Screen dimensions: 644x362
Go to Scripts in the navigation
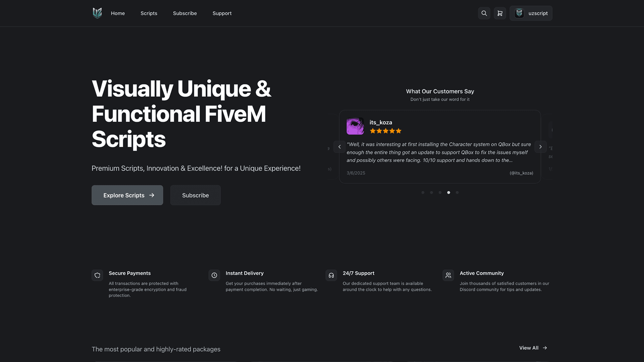pyautogui.click(x=149, y=13)
